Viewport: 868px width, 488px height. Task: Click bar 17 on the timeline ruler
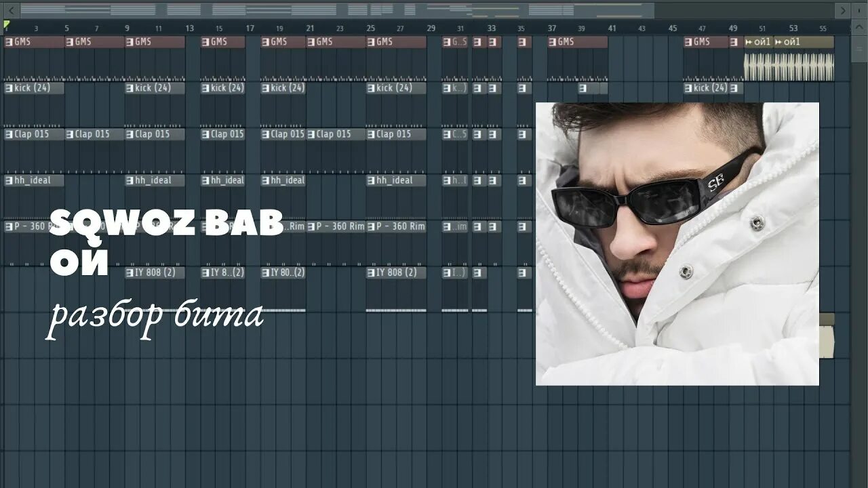pyautogui.click(x=250, y=28)
